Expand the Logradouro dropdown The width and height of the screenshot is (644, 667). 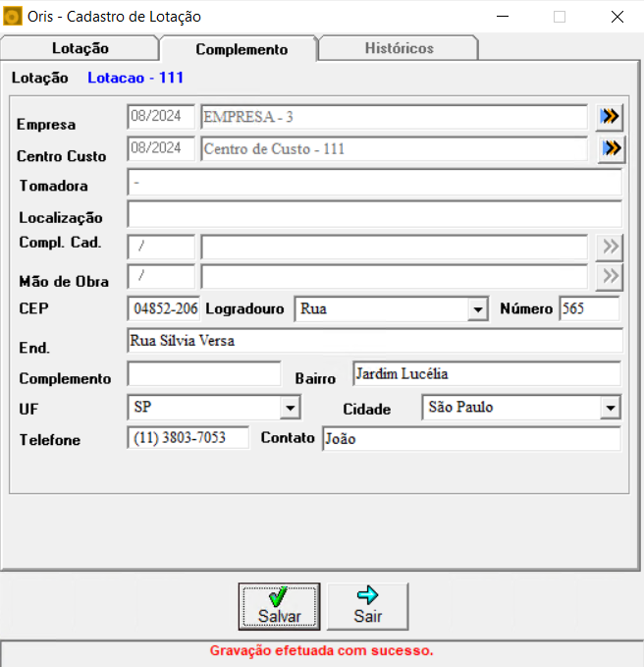[x=477, y=309]
